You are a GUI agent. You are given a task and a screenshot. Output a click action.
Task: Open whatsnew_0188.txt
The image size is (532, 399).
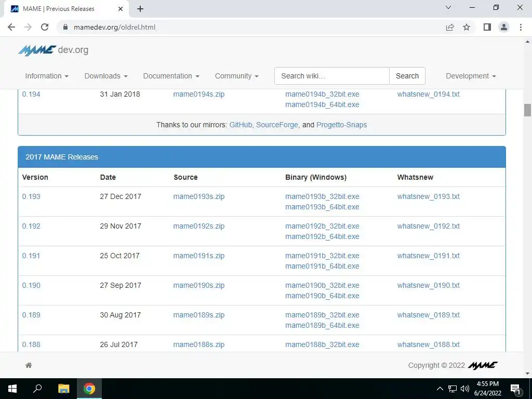pyautogui.click(x=428, y=344)
